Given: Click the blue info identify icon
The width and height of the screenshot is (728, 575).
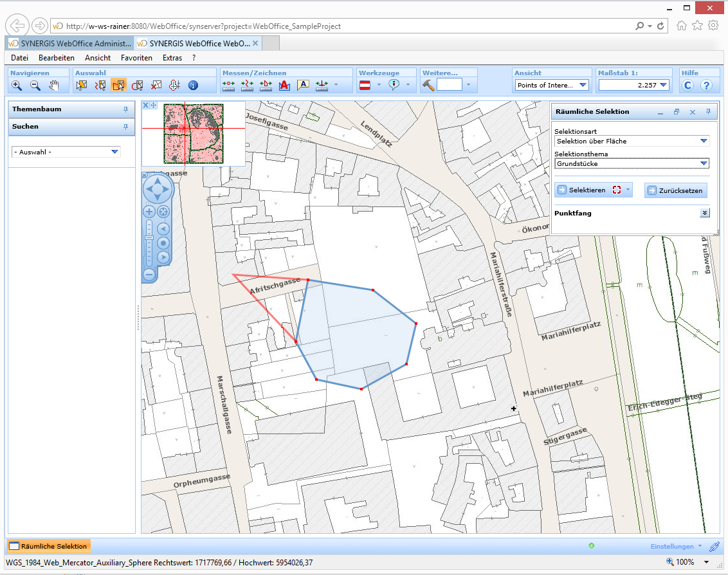Looking at the screenshot, I should [x=192, y=86].
